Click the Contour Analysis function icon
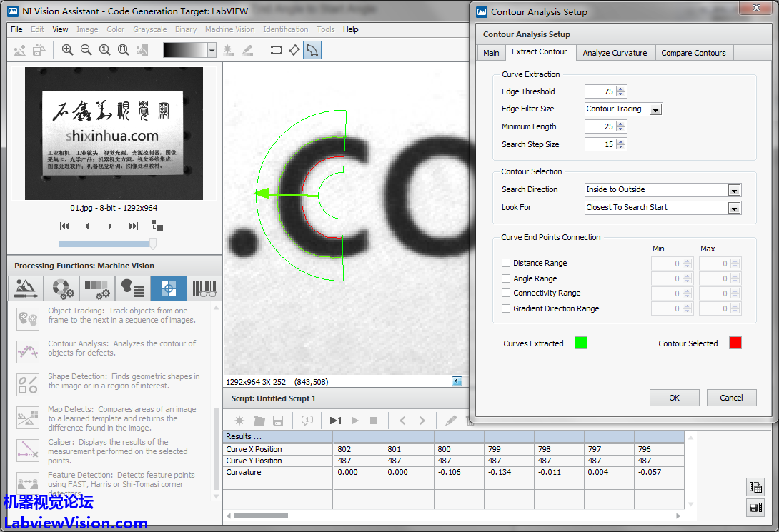 coord(28,351)
